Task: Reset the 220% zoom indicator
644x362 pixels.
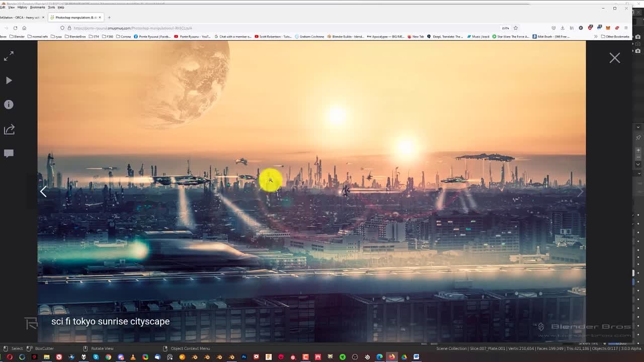Action: click(x=505, y=28)
